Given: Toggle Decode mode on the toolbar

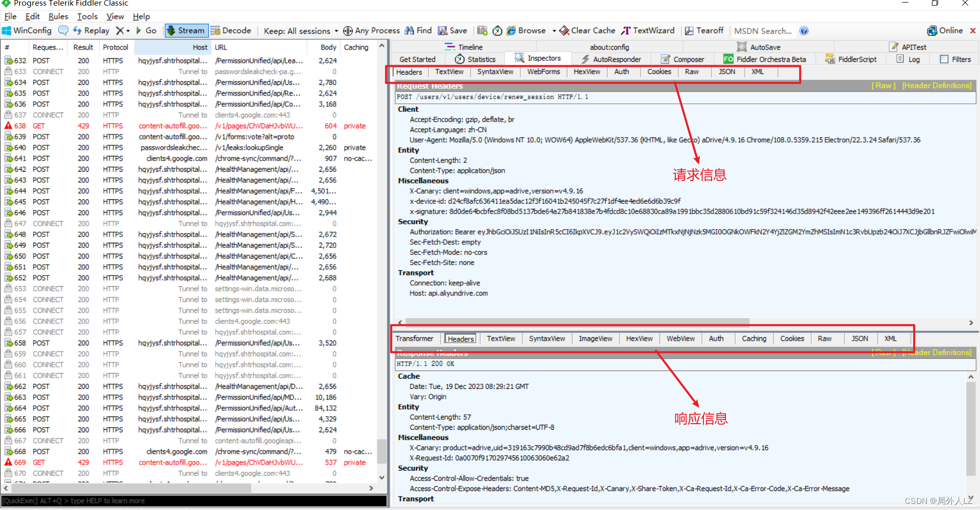Looking at the screenshot, I should (231, 31).
